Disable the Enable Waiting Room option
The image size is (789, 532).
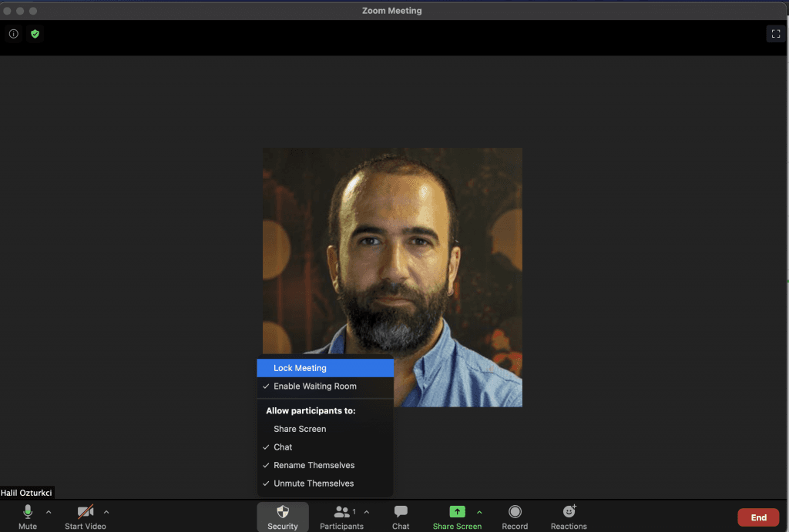point(314,386)
